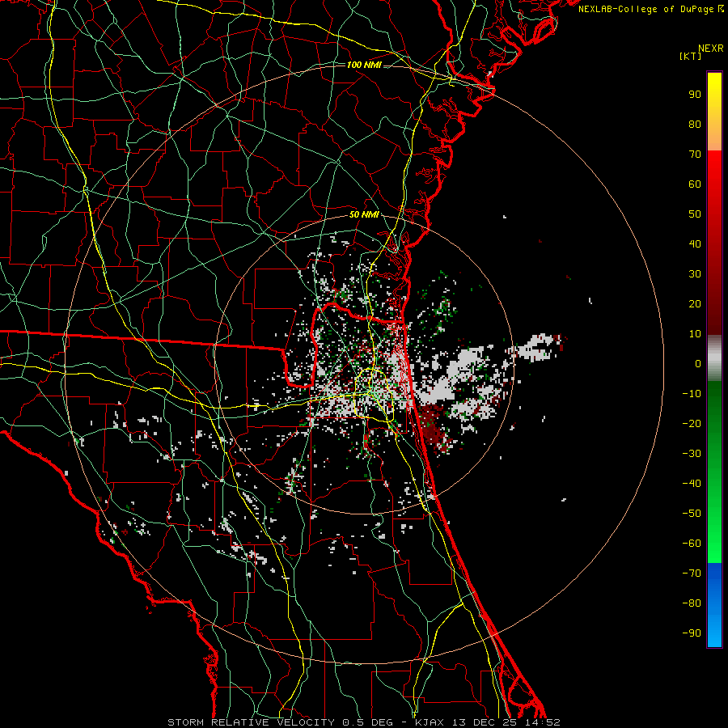The image size is (728, 728).
Task: Select the -60 value on the velocity scale
Action: (692, 544)
